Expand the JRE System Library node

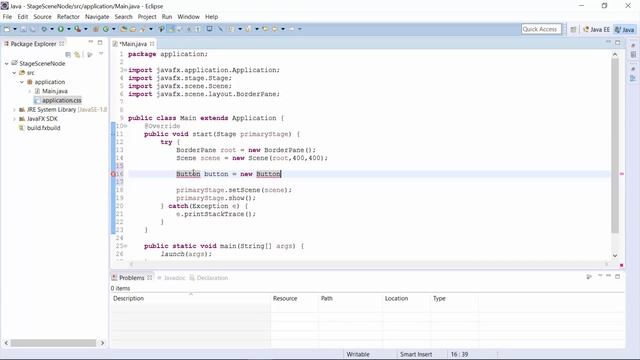(x=14, y=110)
